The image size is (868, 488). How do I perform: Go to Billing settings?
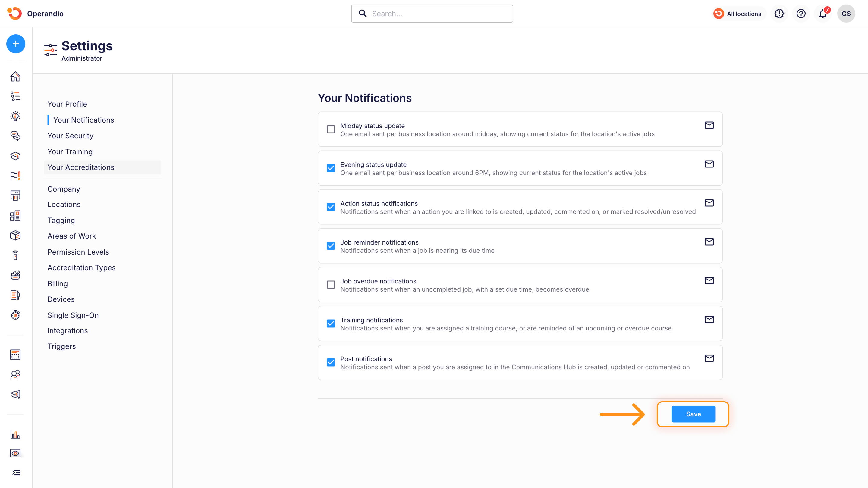click(58, 283)
